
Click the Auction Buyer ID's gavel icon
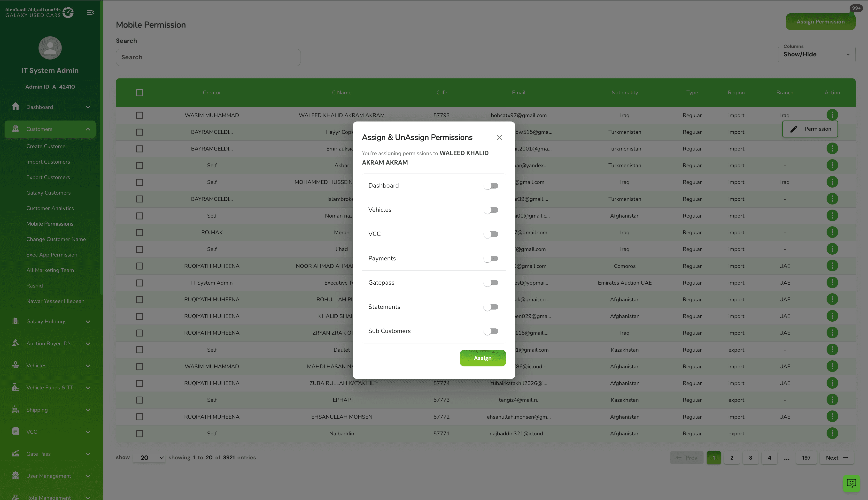(15, 343)
